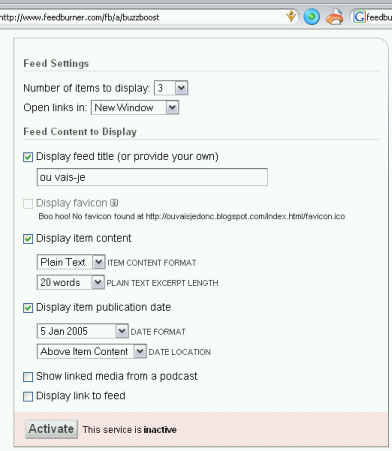Click the feed title text field
Viewport: 392px width, 451px height.
click(x=152, y=177)
